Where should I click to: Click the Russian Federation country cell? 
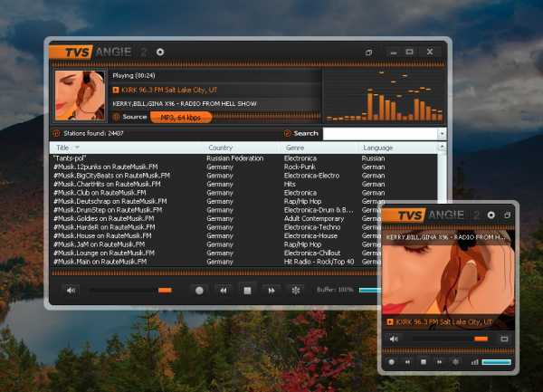tap(235, 158)
